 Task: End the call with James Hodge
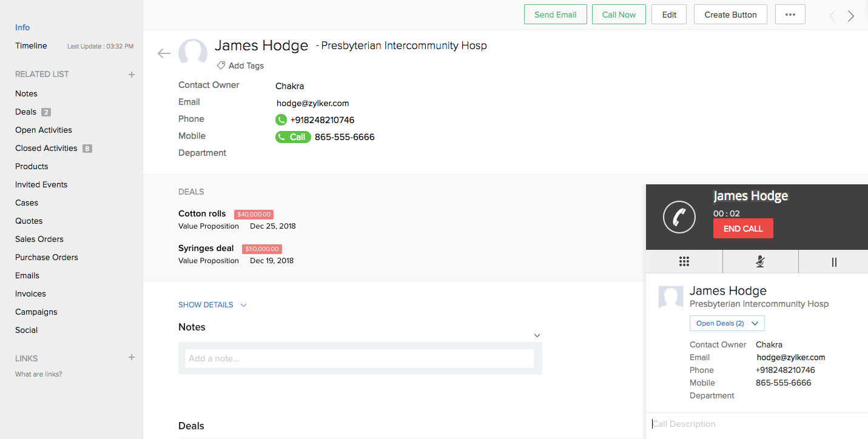[743, 229]
